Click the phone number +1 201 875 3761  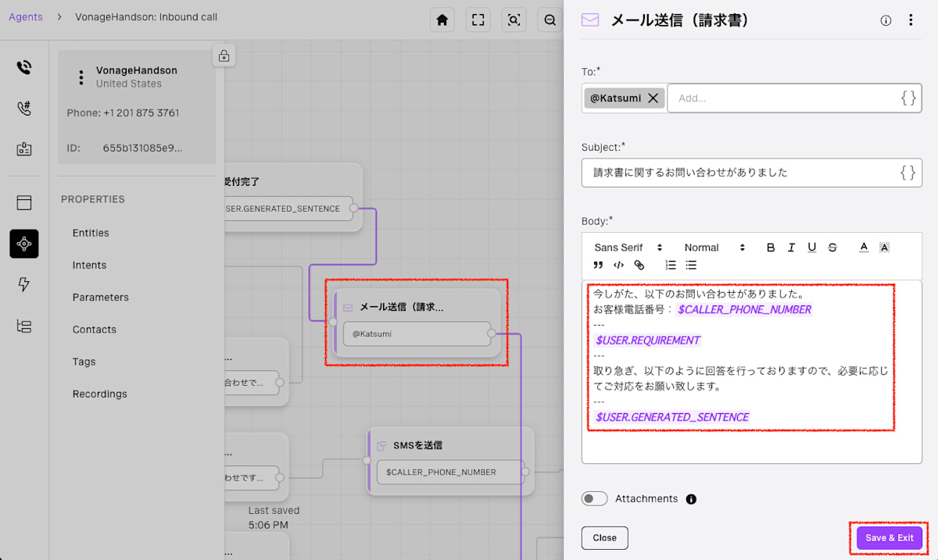click(141, 112)
